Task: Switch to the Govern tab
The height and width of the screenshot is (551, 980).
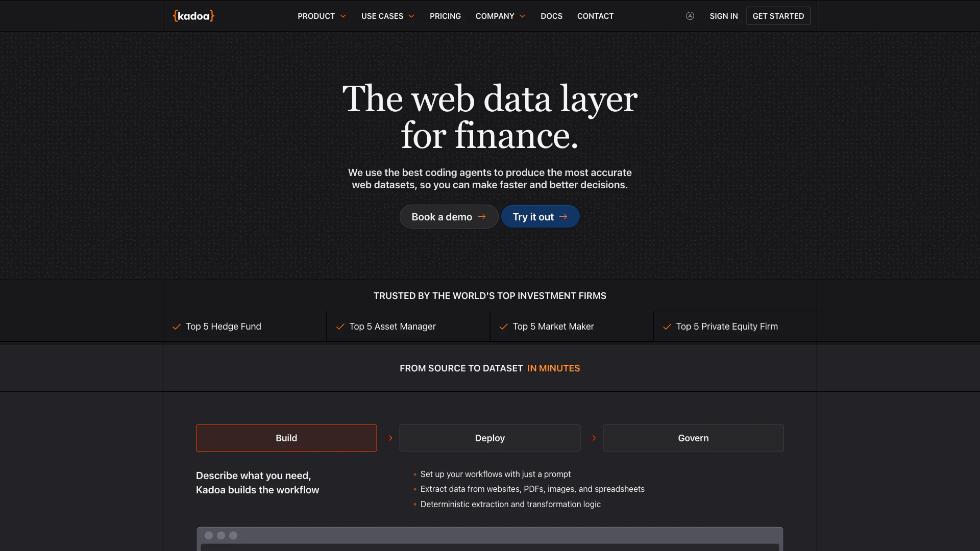Action: click(693, 438)
